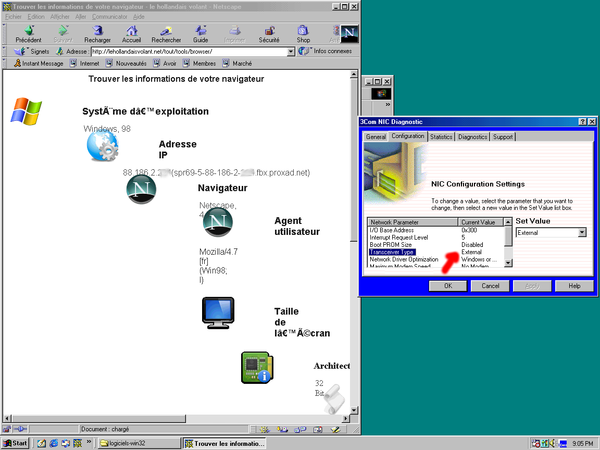Viewport: 600px width, 450px height.
Task: Open the Aller menu
Action: [x=81, y=16]
